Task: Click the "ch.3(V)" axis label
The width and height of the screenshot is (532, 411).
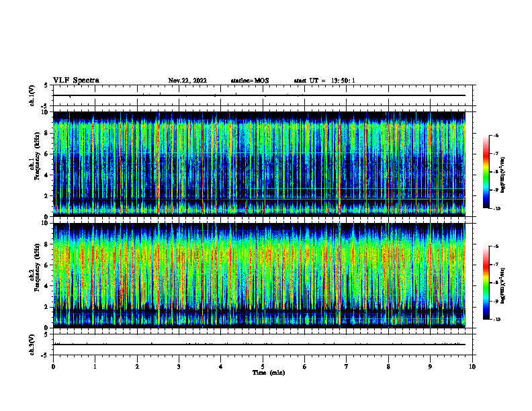Action: (32, 345)
